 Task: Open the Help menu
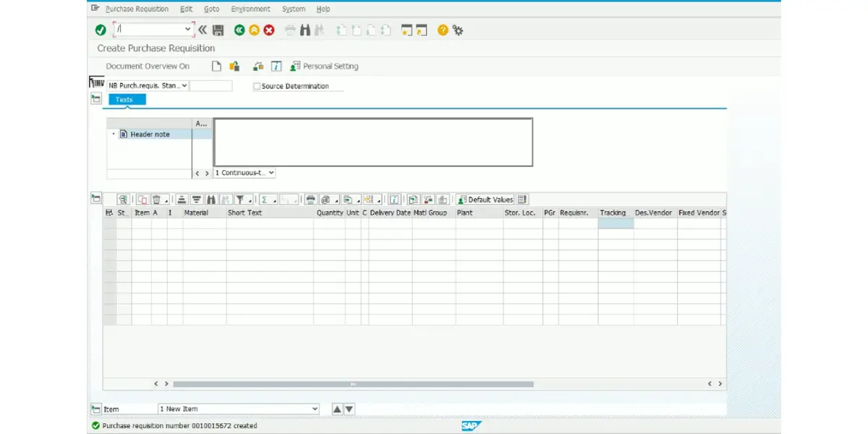323,9
